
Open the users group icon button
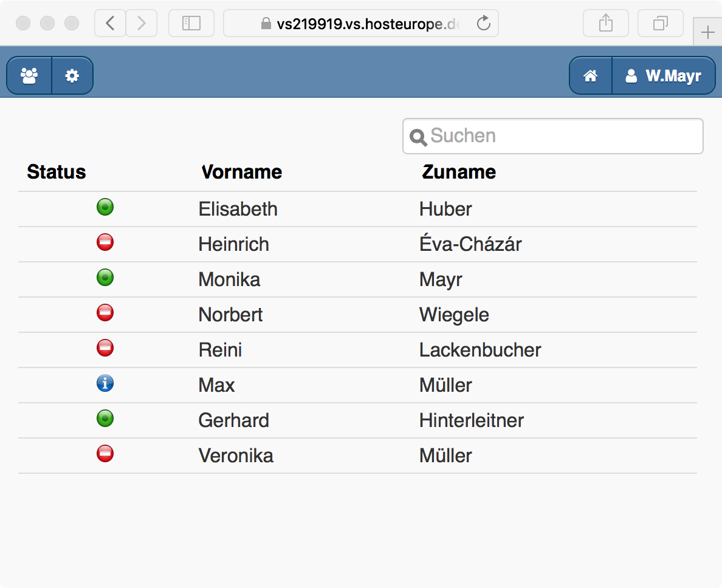point(29,76)
